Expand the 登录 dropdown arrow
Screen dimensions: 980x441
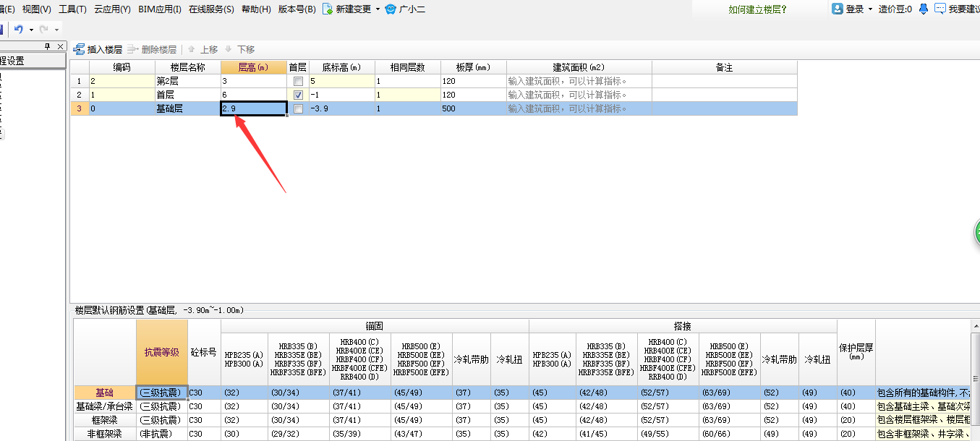coord(870,9)
